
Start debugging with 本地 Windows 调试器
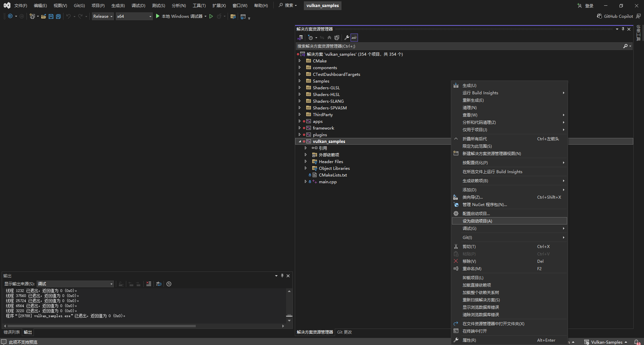[179, 16]
